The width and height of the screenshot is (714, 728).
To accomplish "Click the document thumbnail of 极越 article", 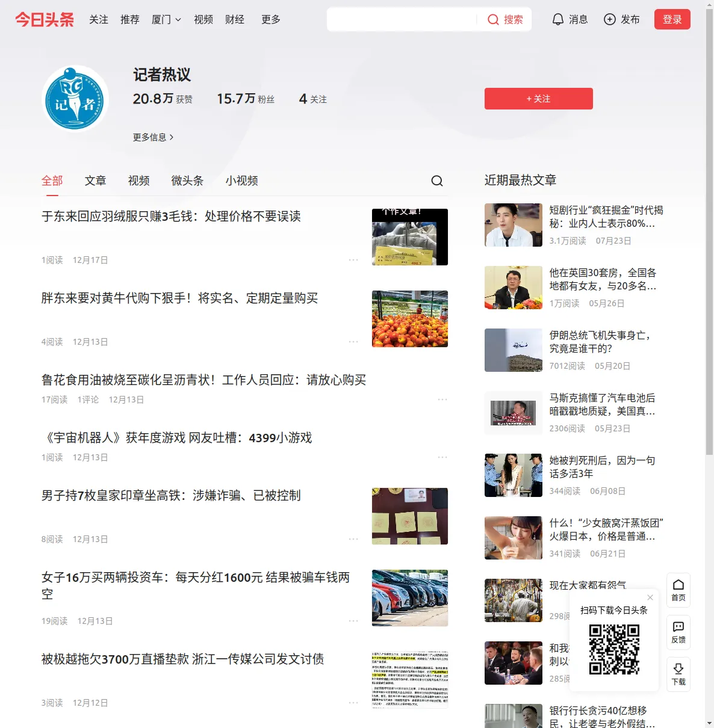I will 410,680.
